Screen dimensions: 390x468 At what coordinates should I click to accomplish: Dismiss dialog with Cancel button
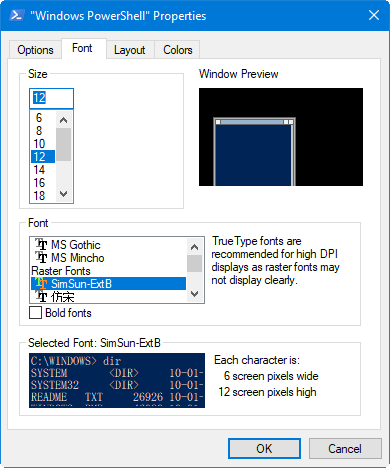click(345, 448)
